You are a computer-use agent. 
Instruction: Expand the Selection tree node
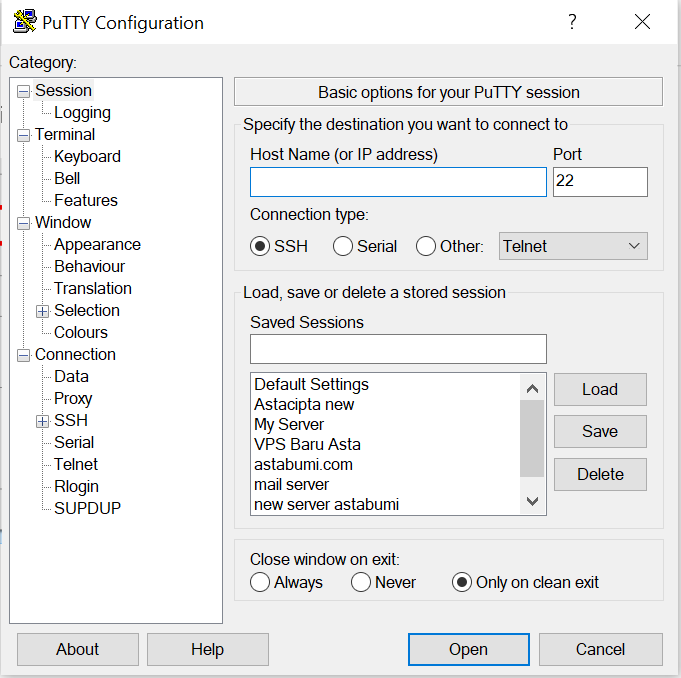pos(43,311)
